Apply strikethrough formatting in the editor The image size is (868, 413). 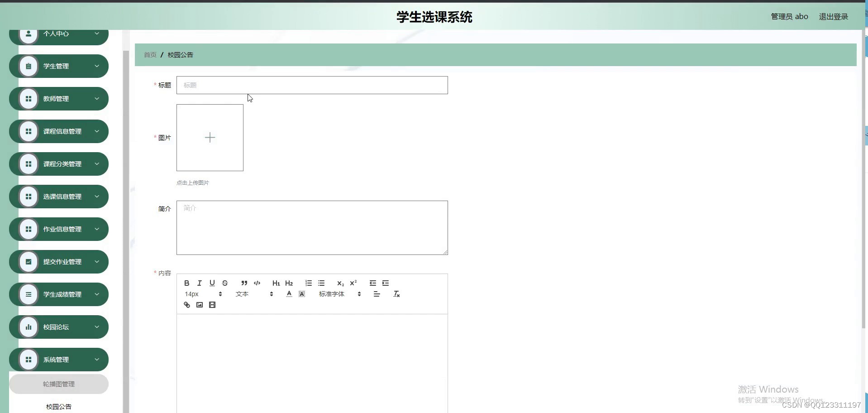pos(225,283)
